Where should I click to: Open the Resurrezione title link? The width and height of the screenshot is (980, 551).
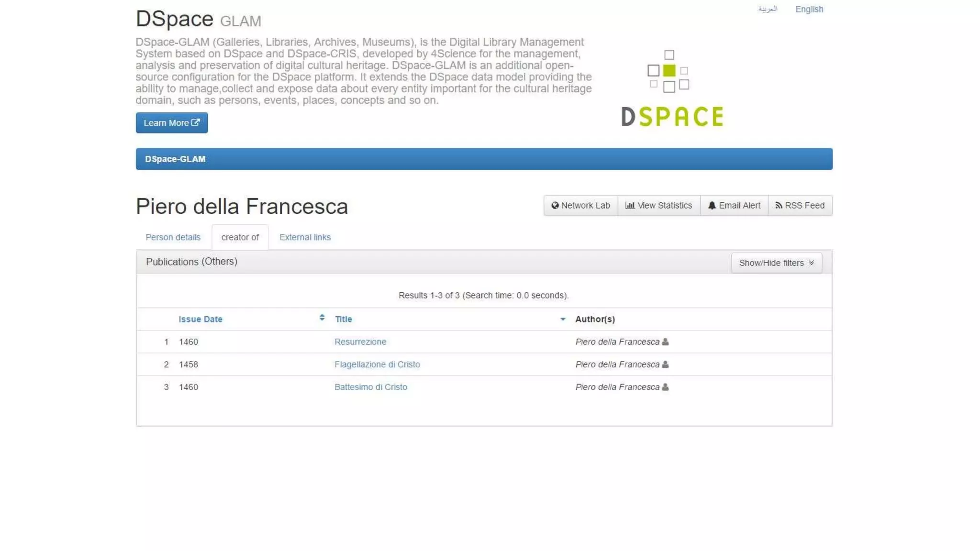click(360, 342)
